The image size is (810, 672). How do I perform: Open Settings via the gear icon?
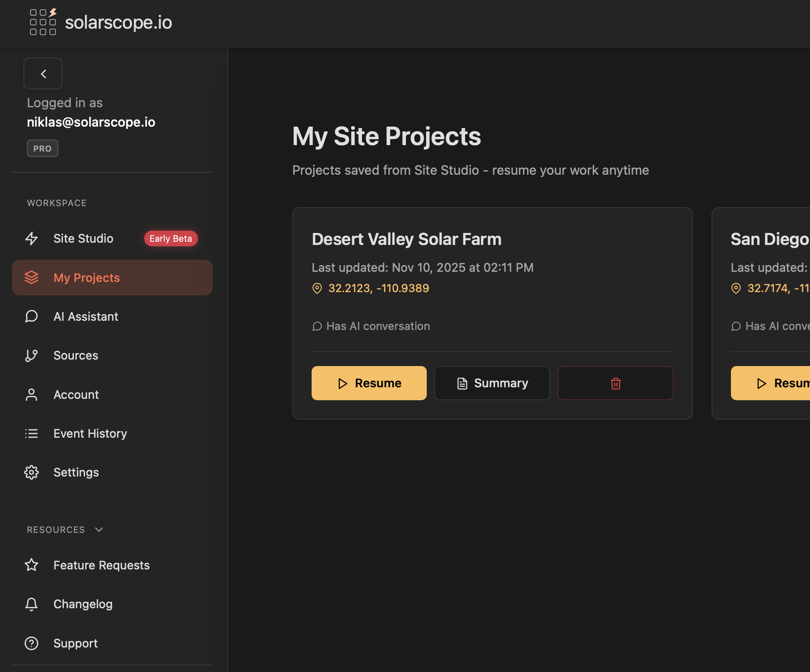click(31, 472)
